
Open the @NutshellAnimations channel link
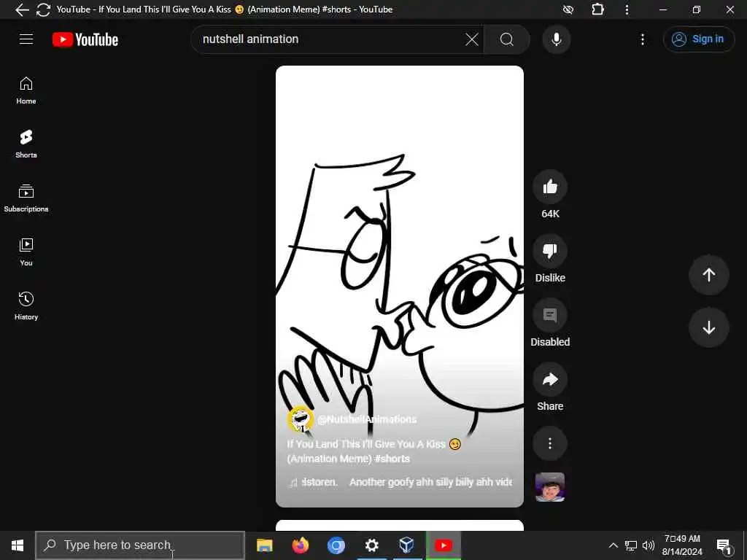click(367, 419)
